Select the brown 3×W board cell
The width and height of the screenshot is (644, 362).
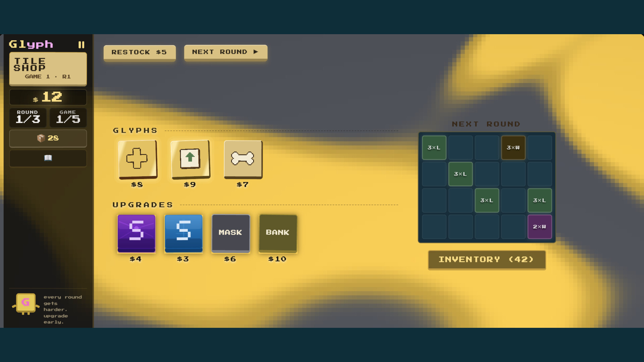pos(513,147)
